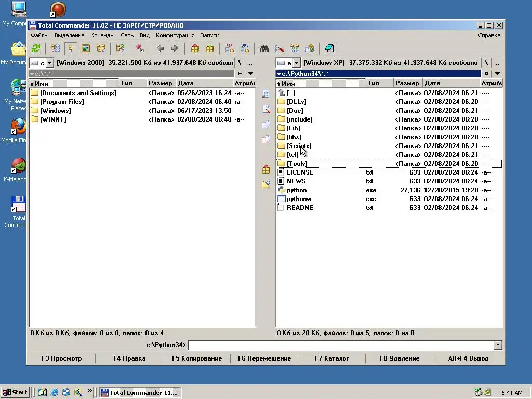
Task: Switch to brief file view icon
Action: point(55,48)
